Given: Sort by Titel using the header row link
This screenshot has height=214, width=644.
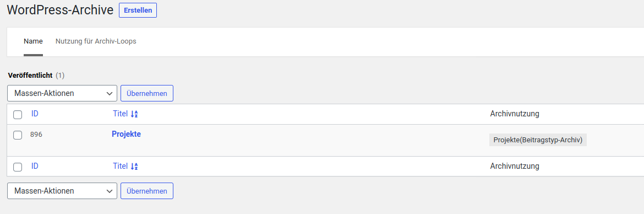Looking at the screenshot, I should (x=121, y=114).
